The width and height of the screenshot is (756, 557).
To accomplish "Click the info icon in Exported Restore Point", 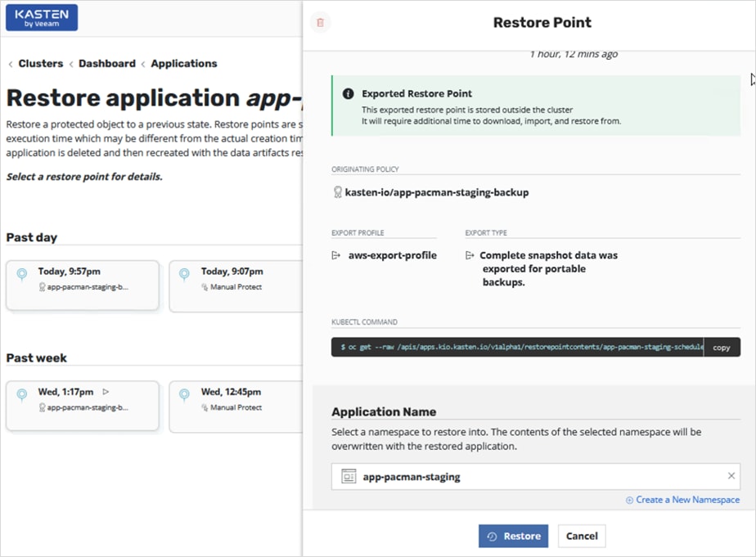I will click(x=348, y=93).
